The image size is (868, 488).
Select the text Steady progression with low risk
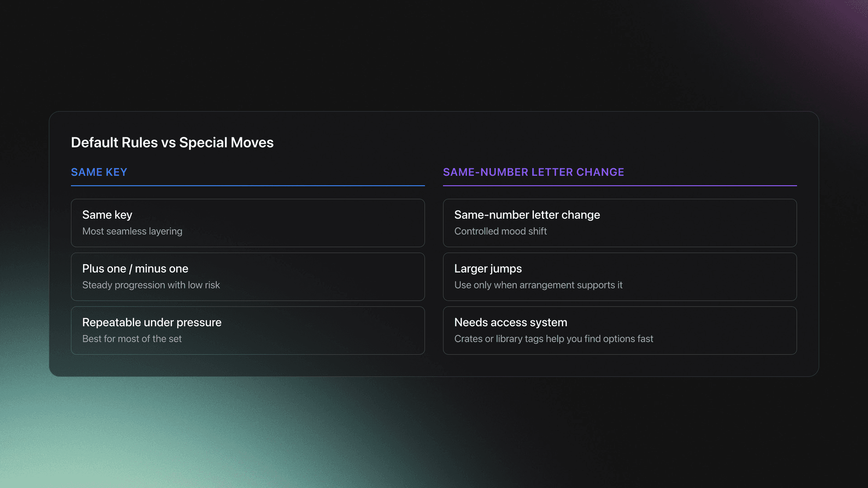pyautogui.click(x=151, y=285)
